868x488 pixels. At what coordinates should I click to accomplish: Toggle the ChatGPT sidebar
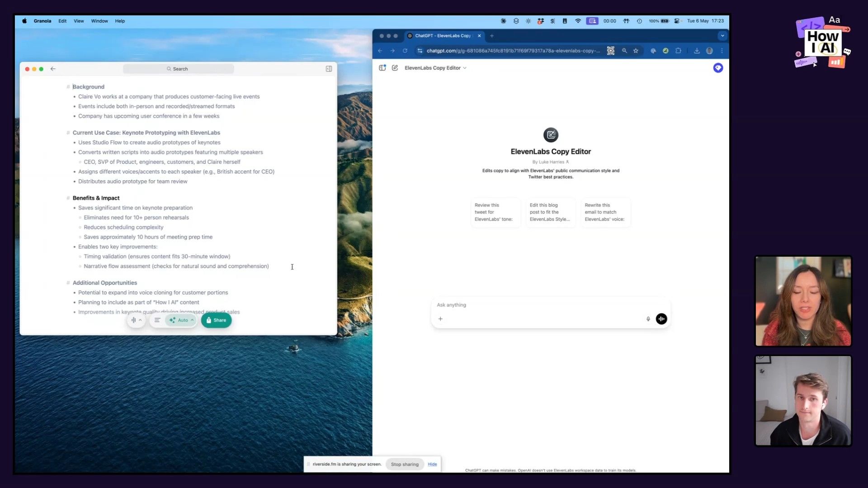tap(382, 68)
